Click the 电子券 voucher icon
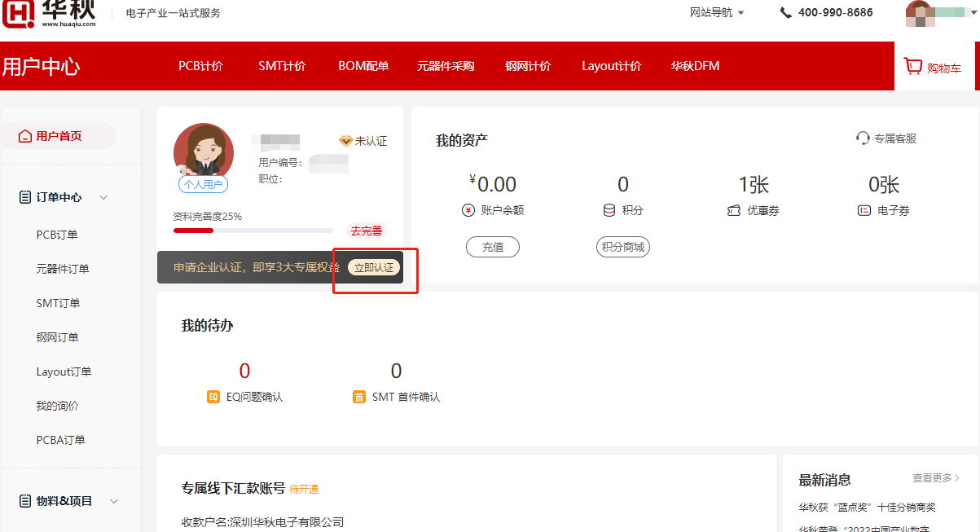The image size is (980, 532). (864, 210)
